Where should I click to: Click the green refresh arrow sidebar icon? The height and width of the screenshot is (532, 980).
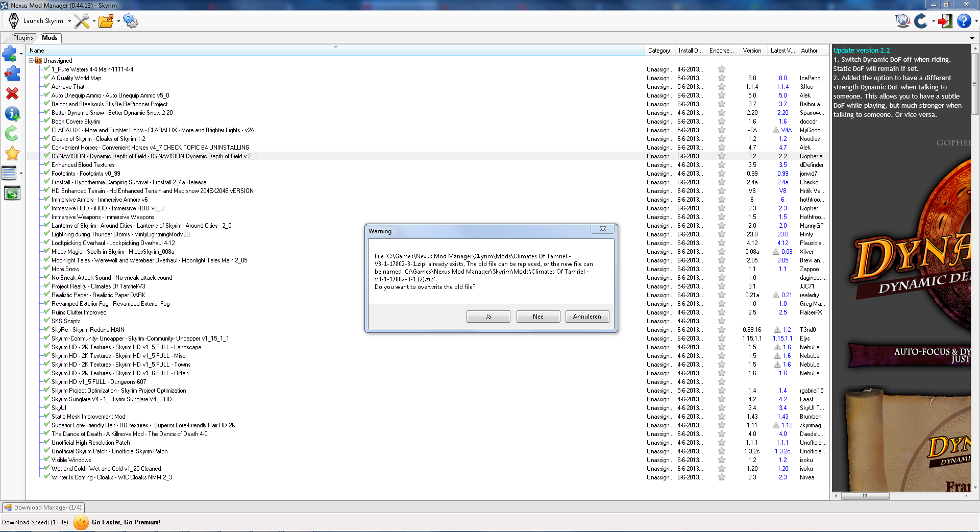pos(12,133)
